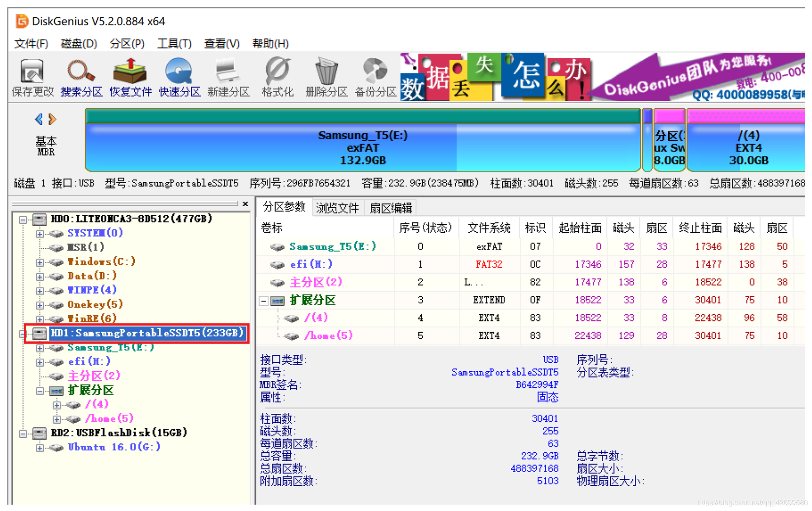This screenshot has width=812, height=511.
Task: Open the 分区(P) menu
Action: (x=127, y=43)
